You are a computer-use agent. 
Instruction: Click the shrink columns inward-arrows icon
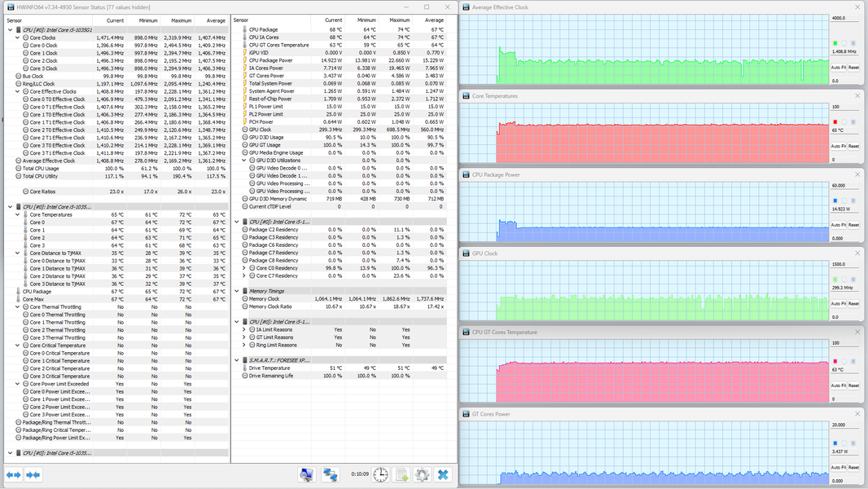33,474
